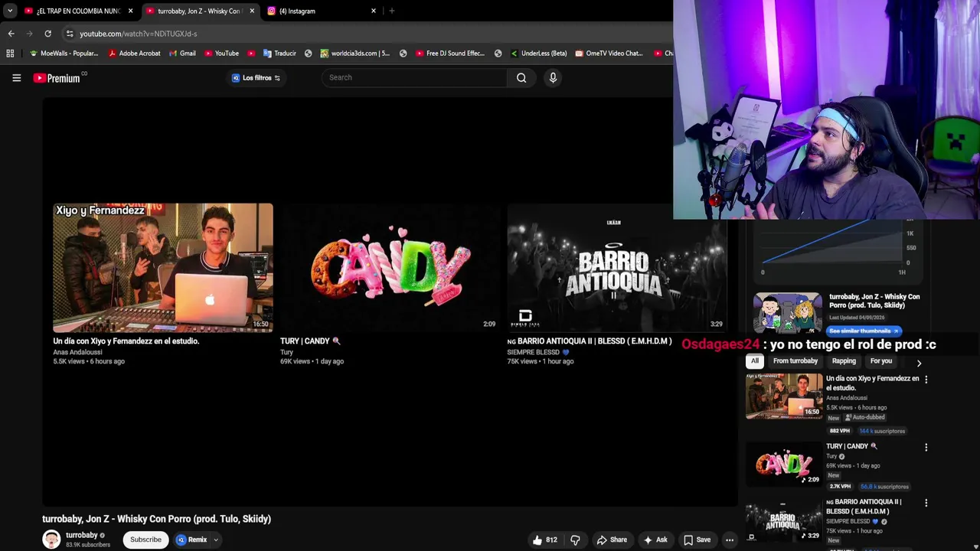Open options menu for 'TURY | CANDY' sidebar video

coord(926,447)
